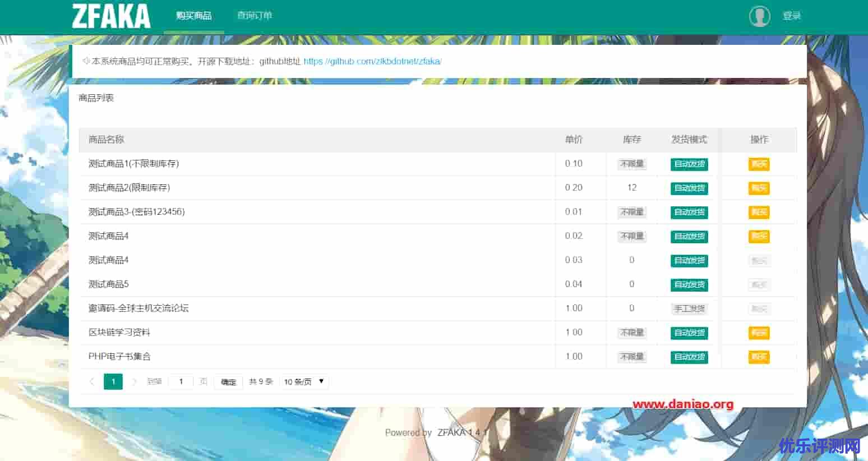
Task: Buy PHP电子书集合
Action: [759, 357]
